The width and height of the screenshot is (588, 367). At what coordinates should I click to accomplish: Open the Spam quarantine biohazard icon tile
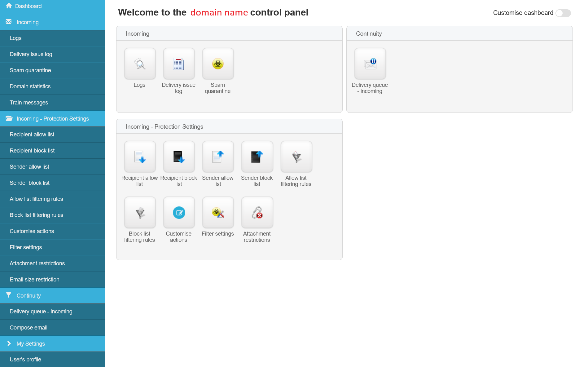218,64
